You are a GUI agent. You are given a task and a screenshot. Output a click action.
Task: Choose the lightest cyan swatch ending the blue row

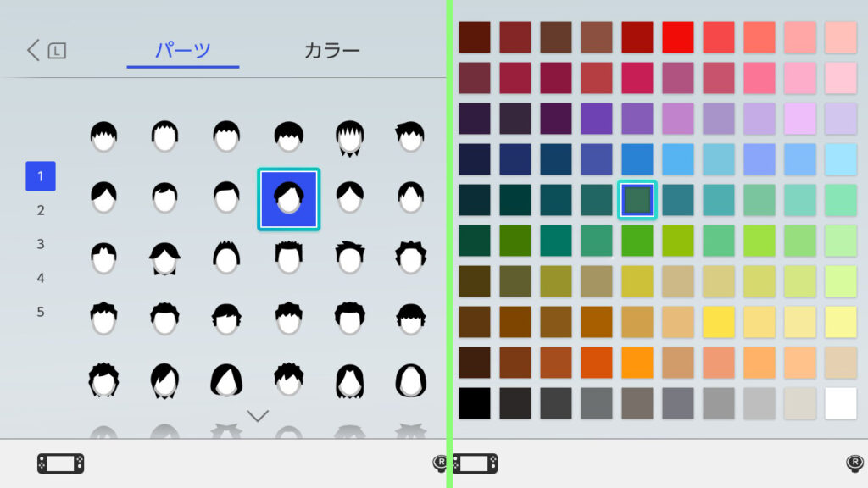(x=840, y=159)
